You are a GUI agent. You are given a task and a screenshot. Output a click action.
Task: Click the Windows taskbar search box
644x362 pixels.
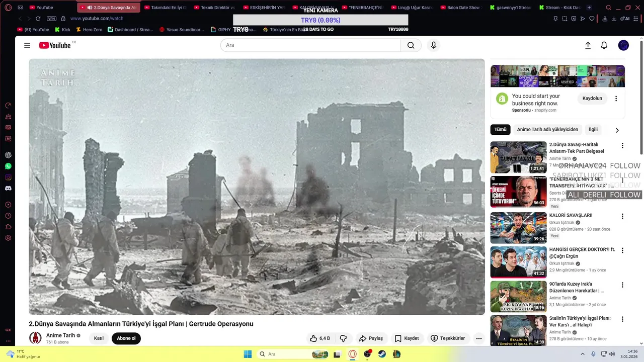click(293, 354)
